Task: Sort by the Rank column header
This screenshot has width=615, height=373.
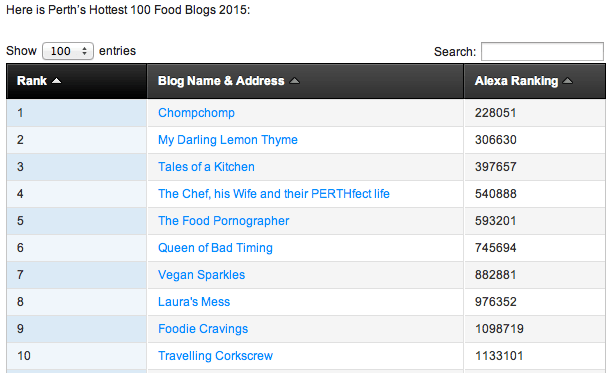Action: pyautogui.click(x=76, y=81)
